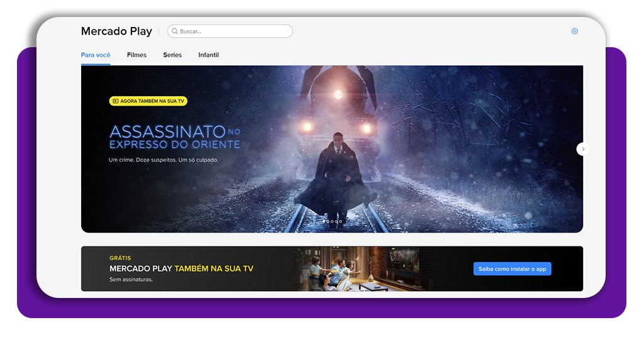Advance carousel with the next arrow
The height and width of the screenshot is (337, 644).
583,149
